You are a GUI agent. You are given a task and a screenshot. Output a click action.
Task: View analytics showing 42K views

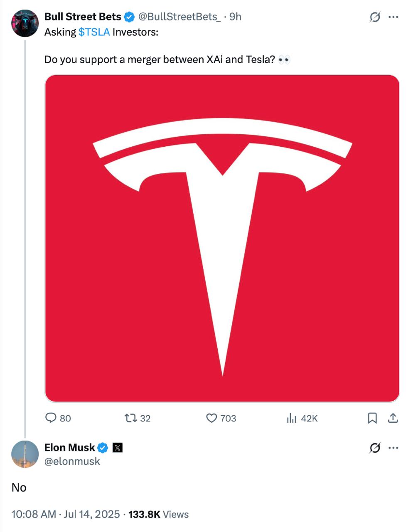click(x=302, y=418)
